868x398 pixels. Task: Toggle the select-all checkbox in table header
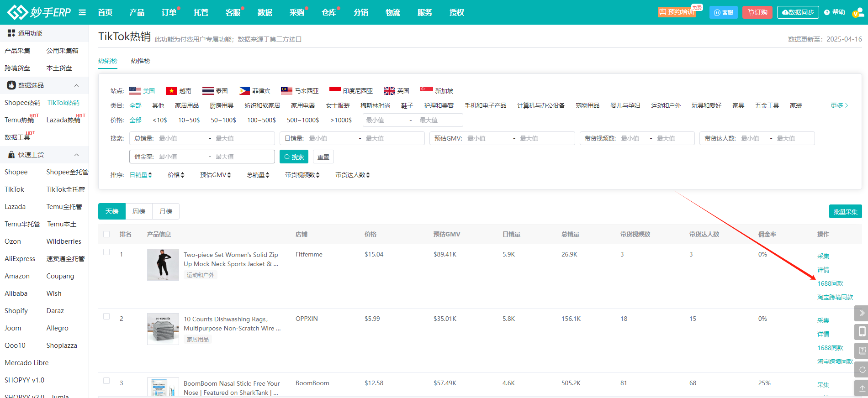pos(106,234)
